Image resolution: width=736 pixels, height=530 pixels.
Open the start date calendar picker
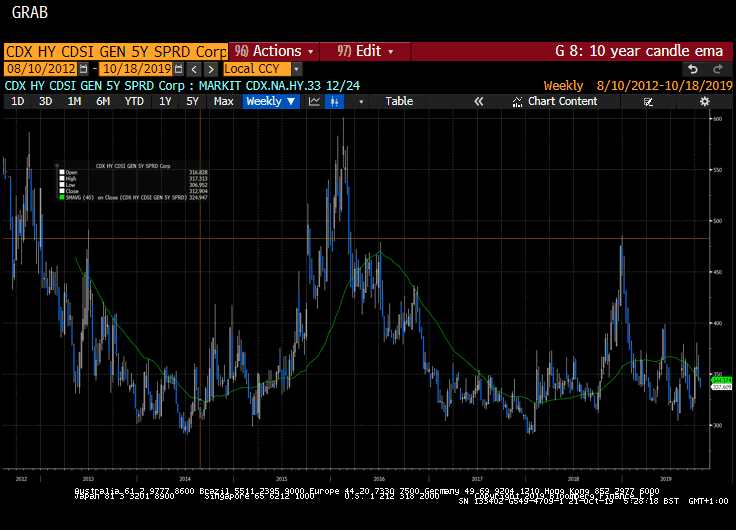tap(83, 69)
